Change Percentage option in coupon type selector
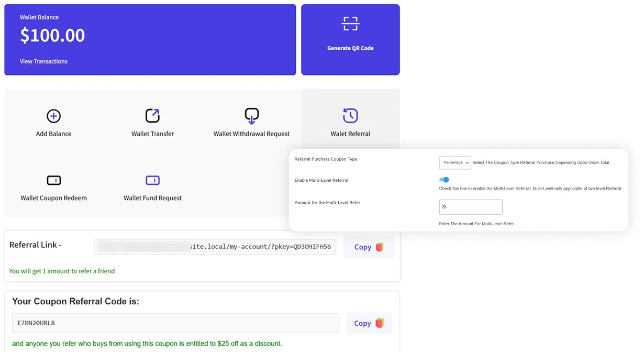Screen dimensions: 644x353 tap(455, 162)
